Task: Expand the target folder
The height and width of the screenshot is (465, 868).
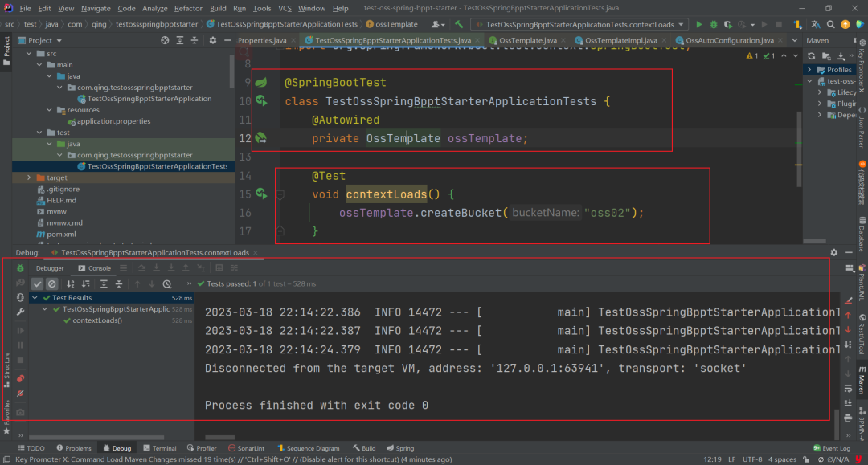Action: (x=30, y=177)
